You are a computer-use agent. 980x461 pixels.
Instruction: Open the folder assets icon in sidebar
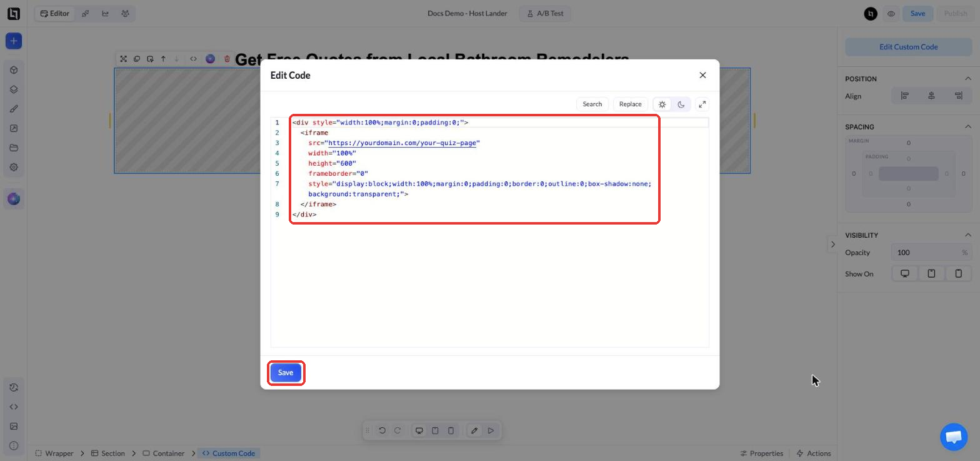click(14, 148)
